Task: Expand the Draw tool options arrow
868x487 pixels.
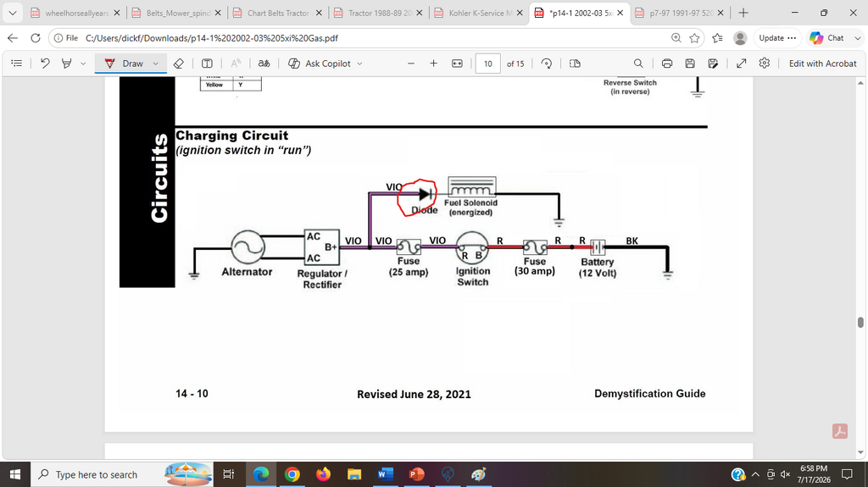Action: [156, 64]
